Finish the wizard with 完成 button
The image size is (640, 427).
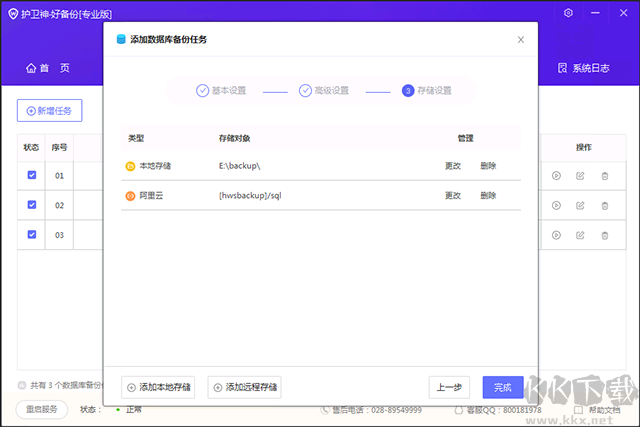(503, 387)
